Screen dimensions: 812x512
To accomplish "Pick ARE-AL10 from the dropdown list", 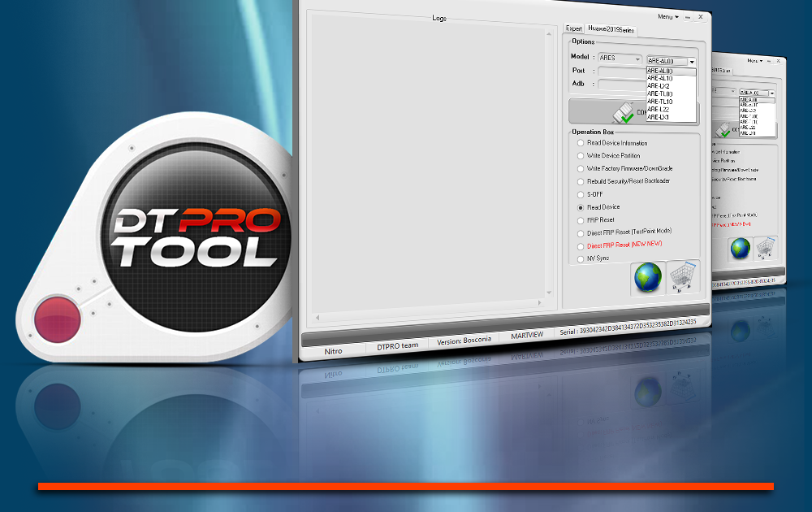I will [671, 78].
